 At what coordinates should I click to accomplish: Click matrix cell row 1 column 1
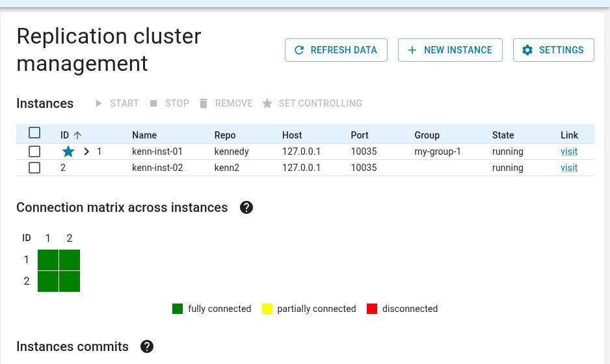point(48,260)
